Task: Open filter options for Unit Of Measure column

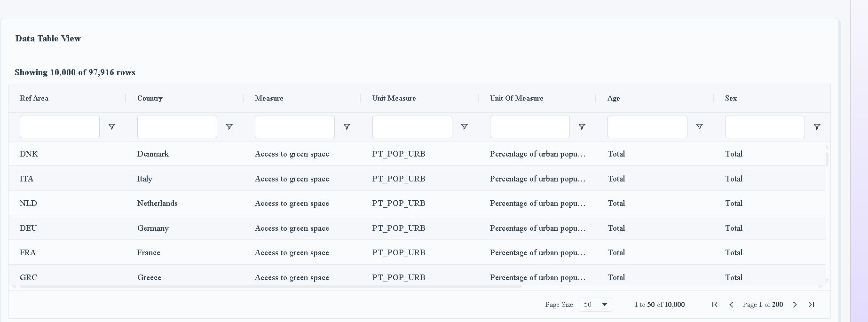Action: (x=582, y=127)
